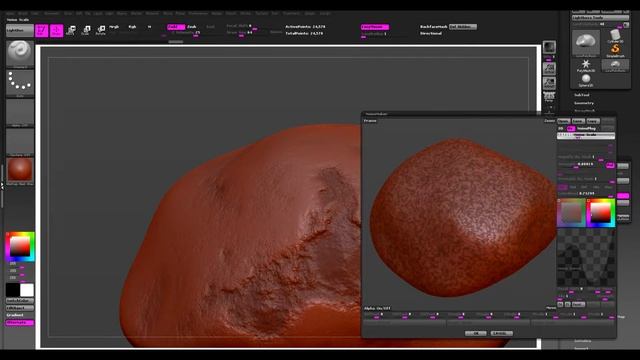This screenshot has height=360, width=640.
Task: Activate the magenta Draw mode button
Action: tap(56, 31)
